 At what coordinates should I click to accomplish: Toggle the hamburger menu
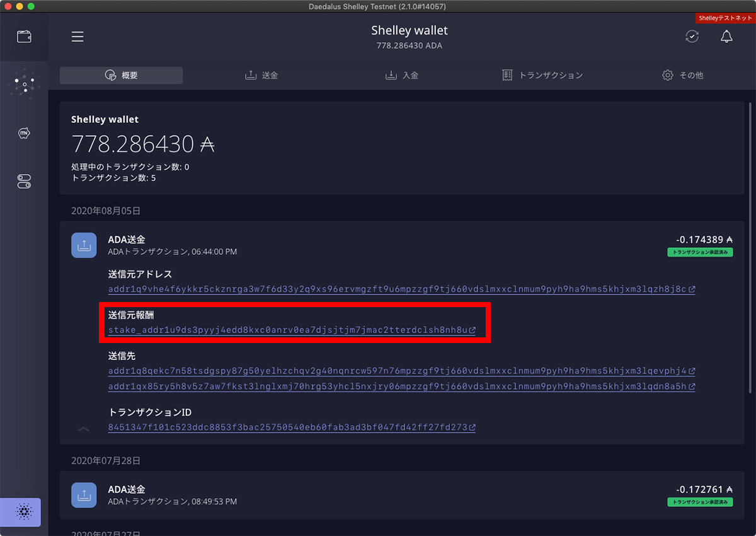[77, 37]
